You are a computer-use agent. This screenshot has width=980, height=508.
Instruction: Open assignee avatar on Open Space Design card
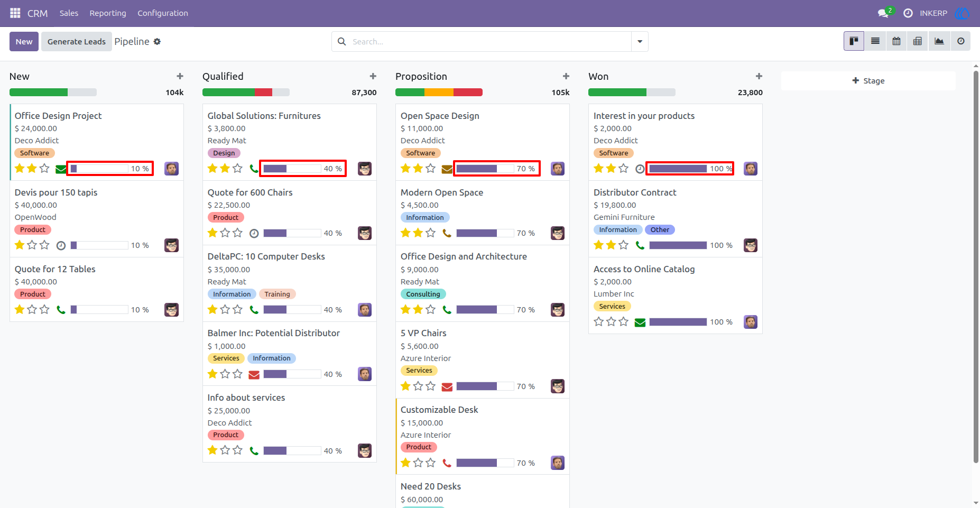(x=558, y=169)
